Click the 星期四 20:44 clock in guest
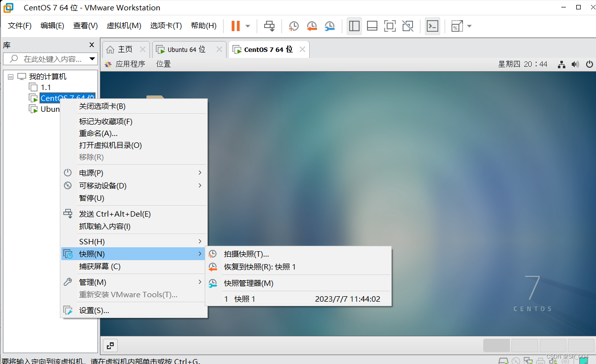596x364 pixels. pyautogui.click(x=523, y=64)
